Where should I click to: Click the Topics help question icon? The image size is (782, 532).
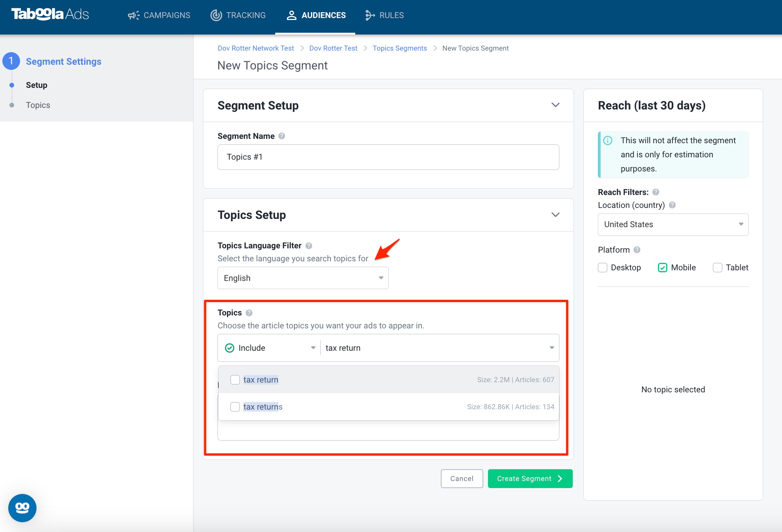click(x=249, y=313)
